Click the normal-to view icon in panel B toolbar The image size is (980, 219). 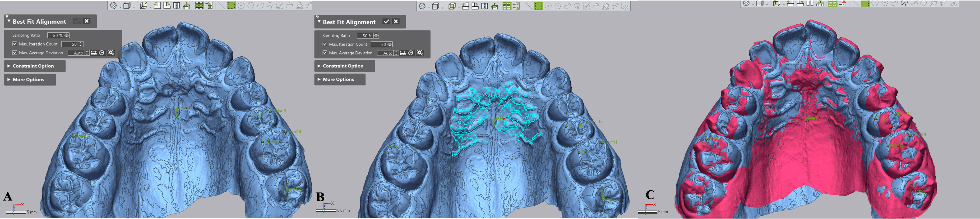(495, 6)
